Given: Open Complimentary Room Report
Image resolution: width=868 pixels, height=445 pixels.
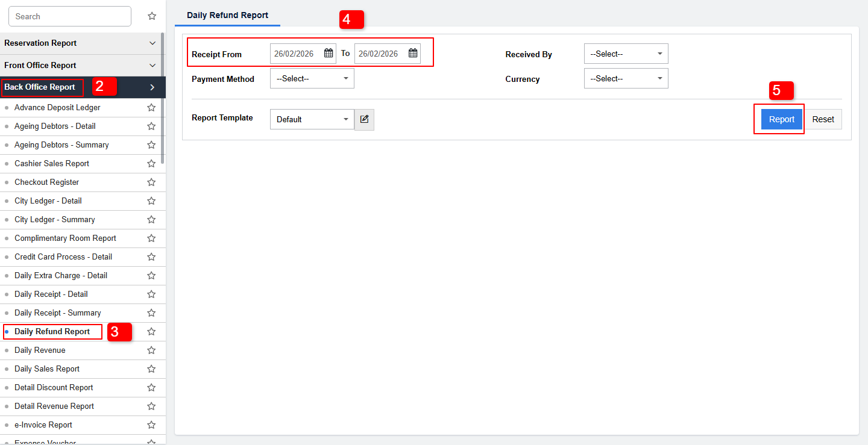Looking at the screenshot, I should point(65,238).
